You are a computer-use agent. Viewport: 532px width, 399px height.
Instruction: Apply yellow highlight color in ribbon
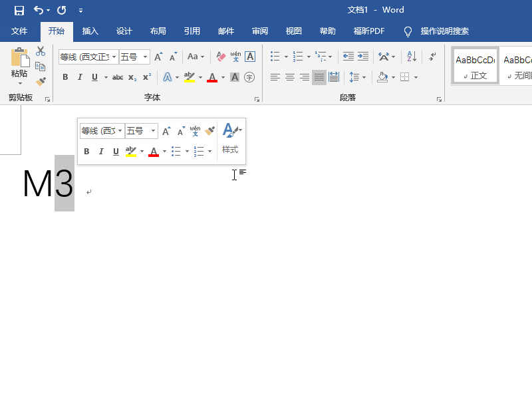[x=190, y=77]
